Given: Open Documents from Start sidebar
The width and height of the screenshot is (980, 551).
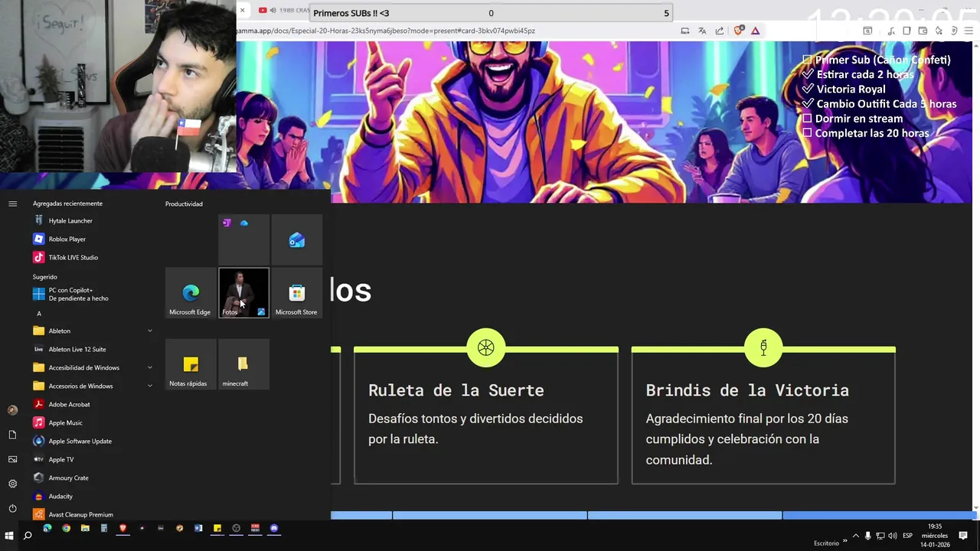Looking at the screenshot, I should click(x=12, y=435).
